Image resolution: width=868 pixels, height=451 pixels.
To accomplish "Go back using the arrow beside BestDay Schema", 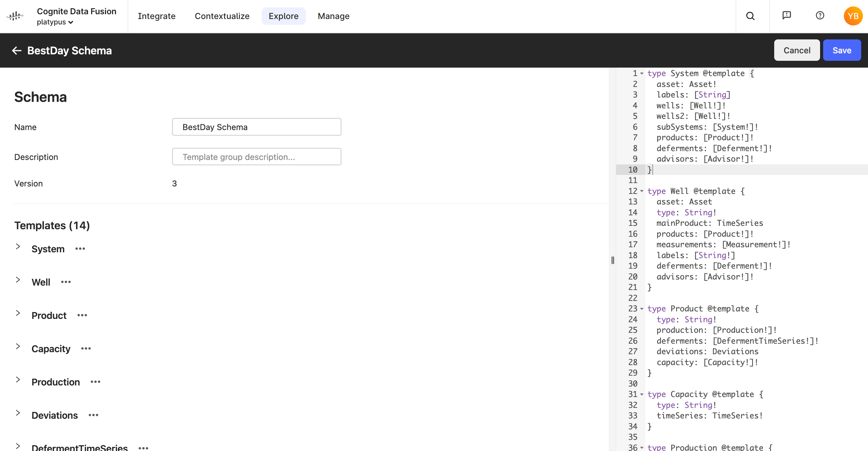I will click(x=17, y=51).
